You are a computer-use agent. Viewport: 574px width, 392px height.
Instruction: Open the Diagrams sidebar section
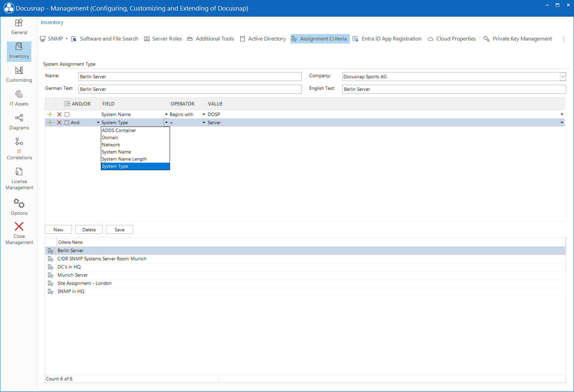(19, 122)
